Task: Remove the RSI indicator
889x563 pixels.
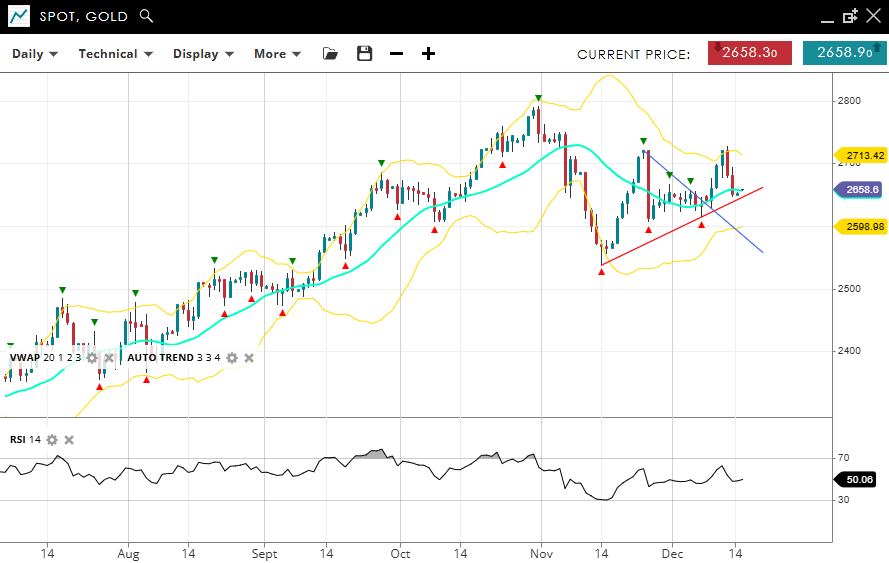Action: tap(69, 440)
